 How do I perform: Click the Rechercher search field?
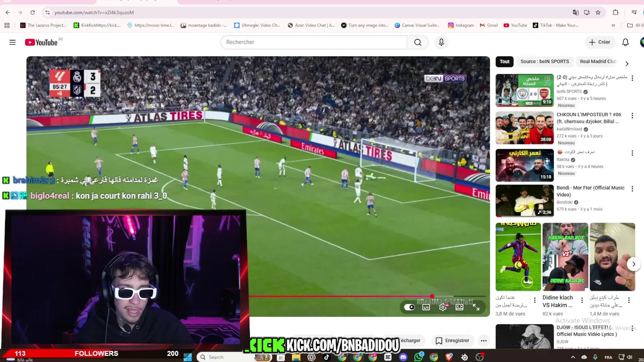pos(313,42)
